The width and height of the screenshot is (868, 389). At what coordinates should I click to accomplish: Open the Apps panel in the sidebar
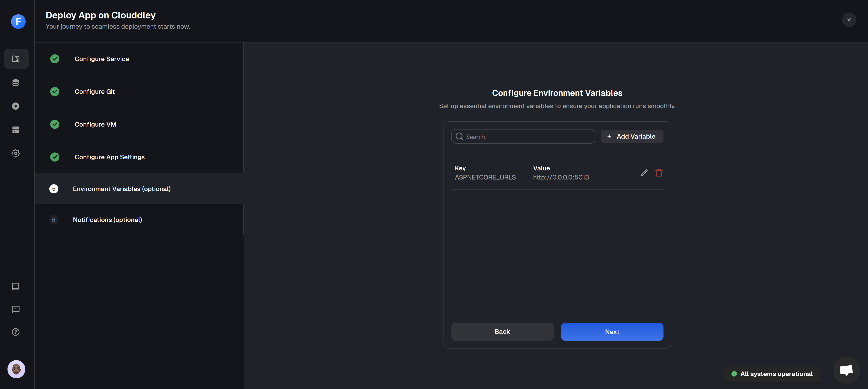coord(16,59)
